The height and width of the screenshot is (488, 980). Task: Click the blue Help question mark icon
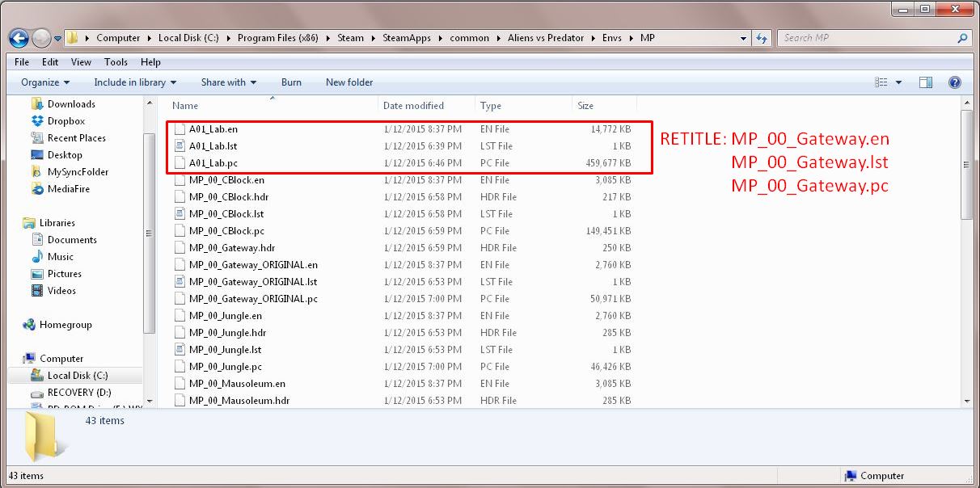[x=954, y=82]
